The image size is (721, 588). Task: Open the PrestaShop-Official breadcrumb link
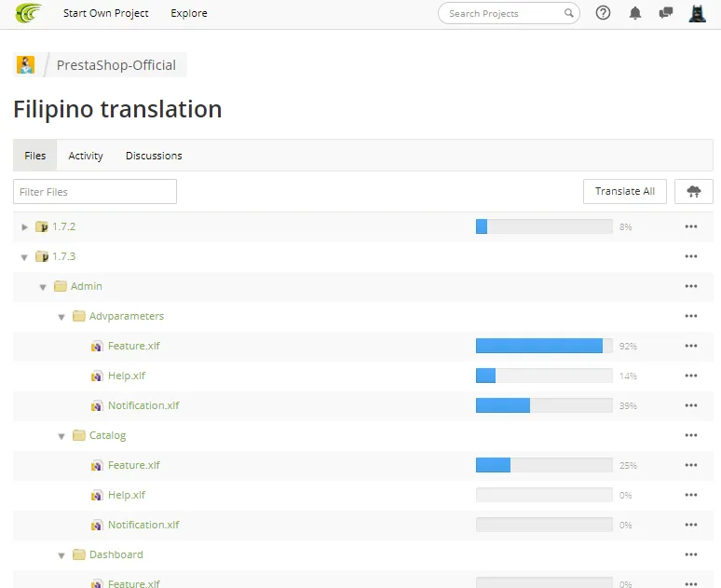click(116, 65)
